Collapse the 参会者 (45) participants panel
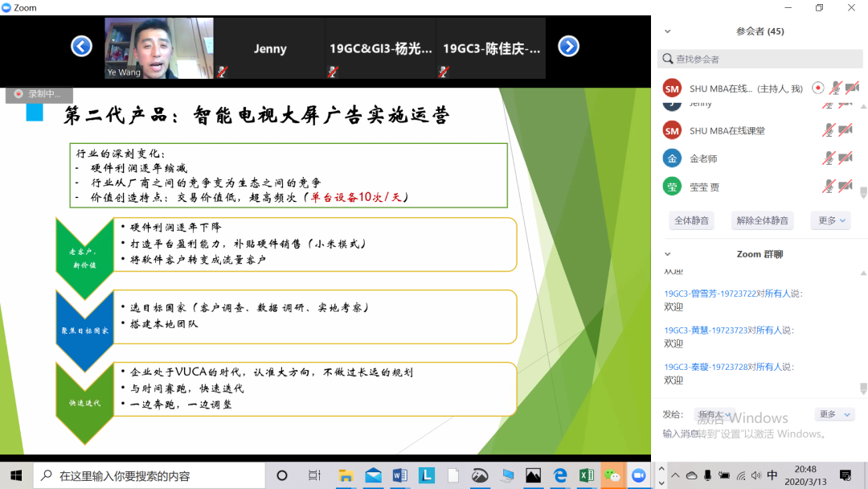The image size is (868, 489). tap(667, 31)
